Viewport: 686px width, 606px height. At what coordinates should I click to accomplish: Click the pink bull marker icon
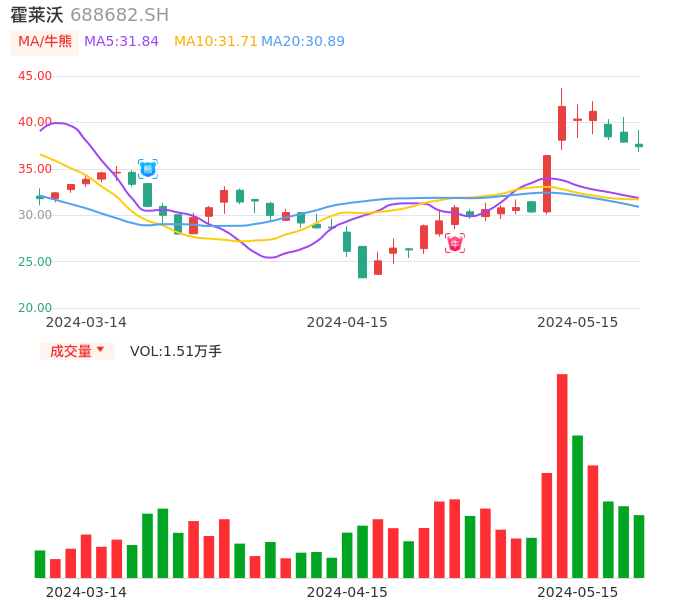coord(455,243)
